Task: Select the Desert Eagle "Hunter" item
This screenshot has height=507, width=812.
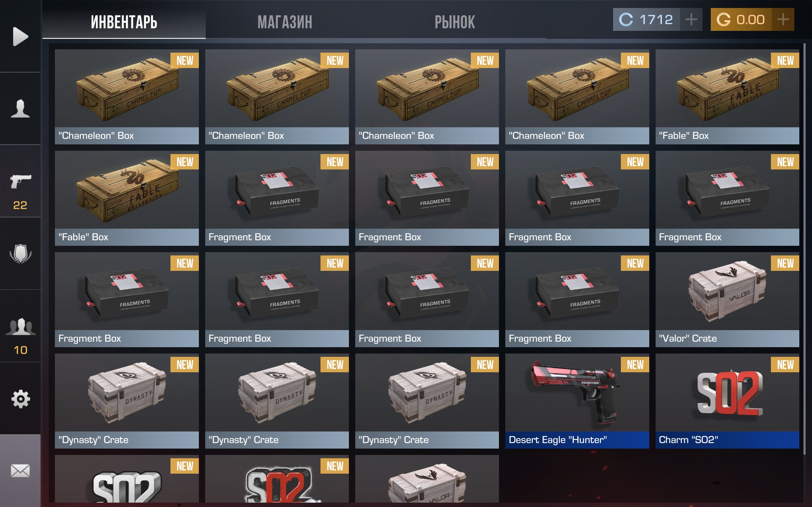Action: [x=577, y=401]
